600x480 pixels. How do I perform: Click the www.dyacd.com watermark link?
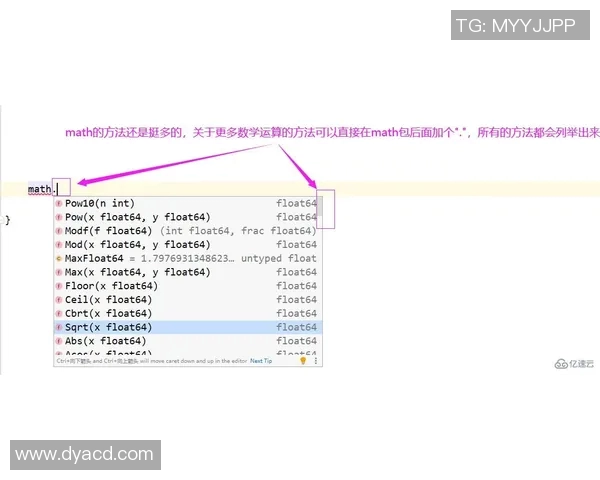84,455
